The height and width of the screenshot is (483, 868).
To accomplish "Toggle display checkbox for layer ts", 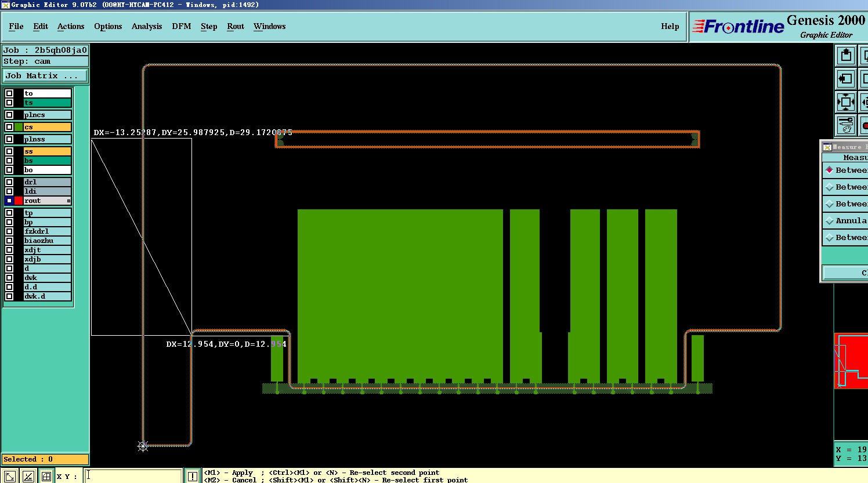I will (x=9, y=103).
